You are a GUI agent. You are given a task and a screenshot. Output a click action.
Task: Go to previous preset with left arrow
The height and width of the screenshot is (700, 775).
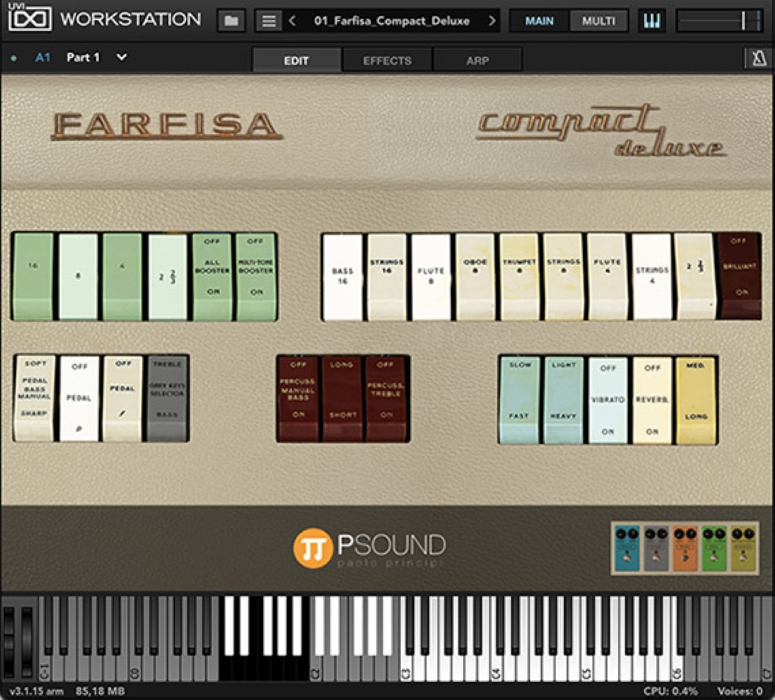pyautogui.click(x=292, y=20)
